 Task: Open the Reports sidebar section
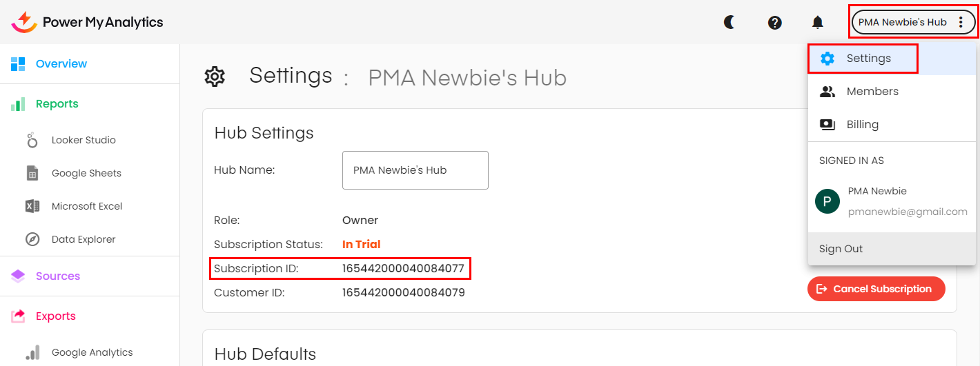click(57, 104)
